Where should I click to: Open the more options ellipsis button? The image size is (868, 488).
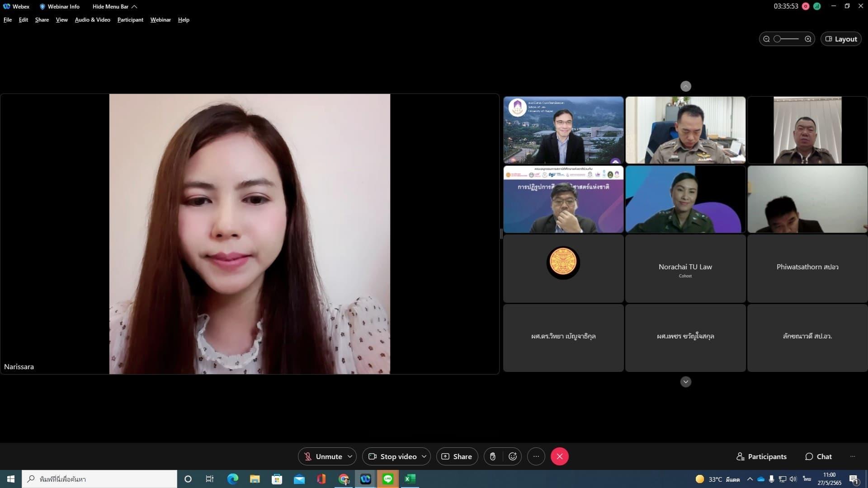[x=536, y=456]
